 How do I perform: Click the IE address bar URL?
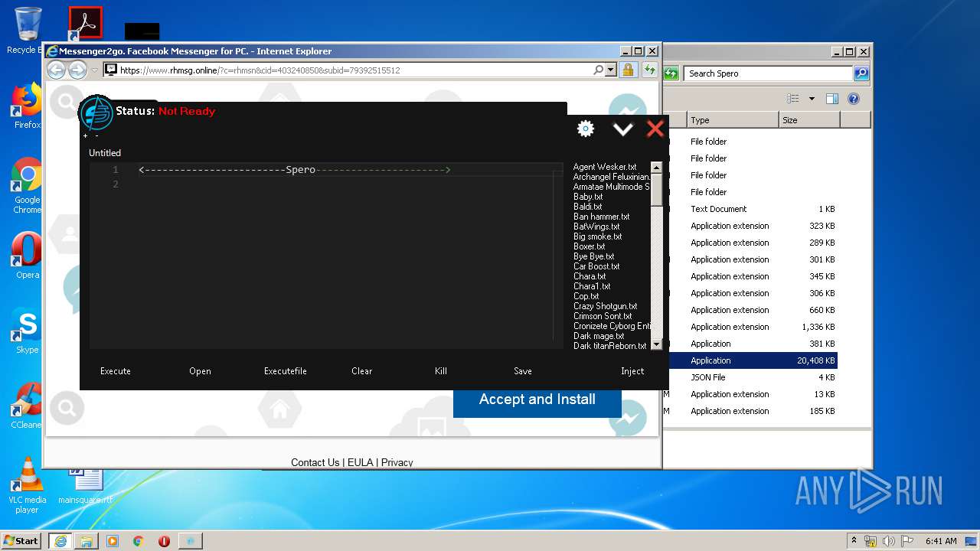260,70
